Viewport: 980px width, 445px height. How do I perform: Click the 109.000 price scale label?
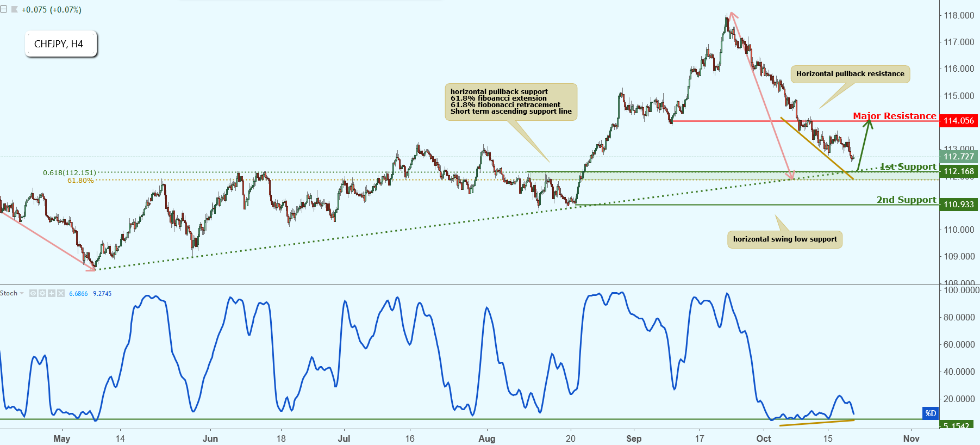tap(959, 256)
